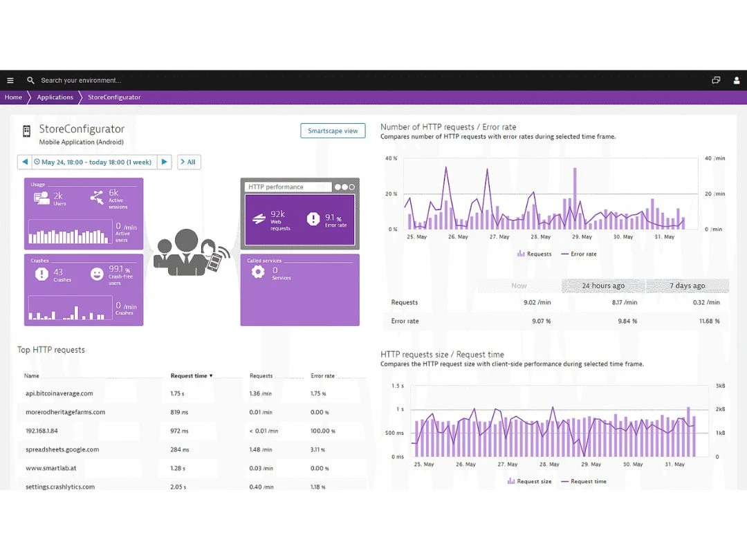Toggle Request size series in legend

pyautogui.click(x=530, y=481)
